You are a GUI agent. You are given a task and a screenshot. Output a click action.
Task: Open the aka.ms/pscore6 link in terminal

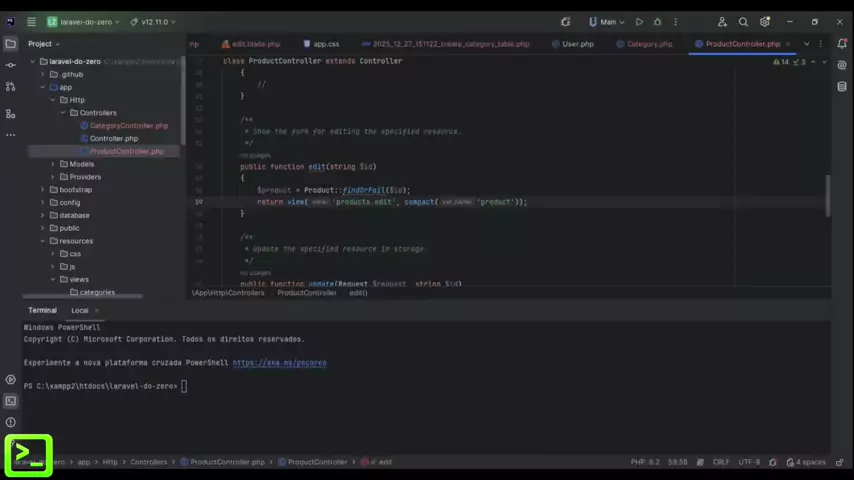tap(279, 363)
